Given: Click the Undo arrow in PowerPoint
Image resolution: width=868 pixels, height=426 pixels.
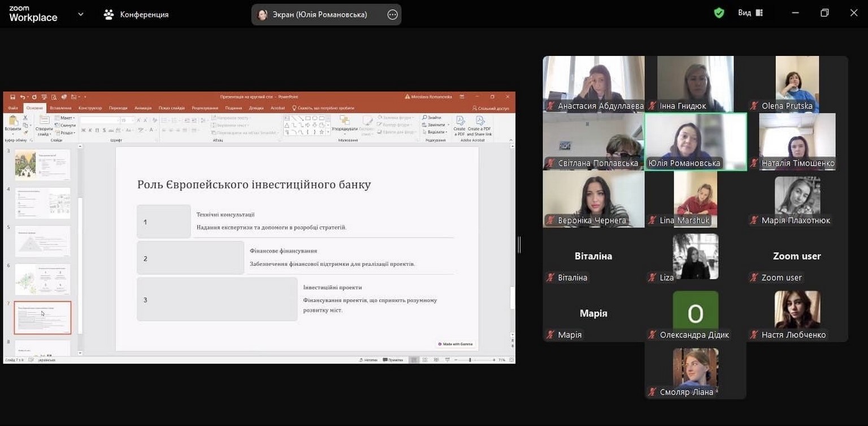Looking at the screenshot, I should point(23,97).
